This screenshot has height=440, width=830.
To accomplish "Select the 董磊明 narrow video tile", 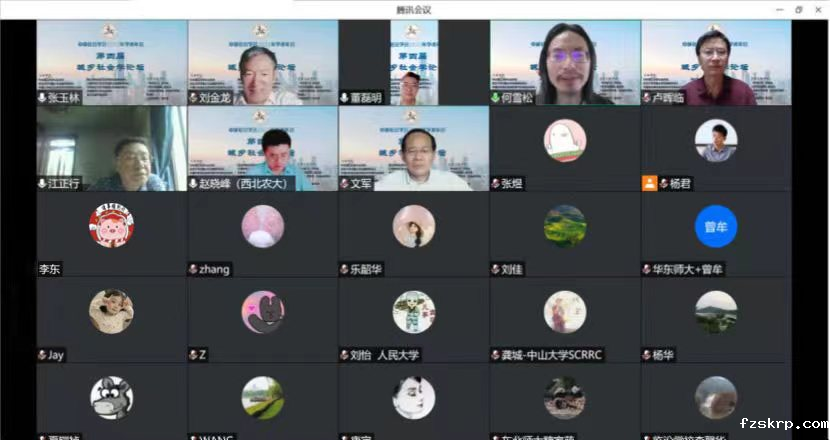I will pos(414,62).
